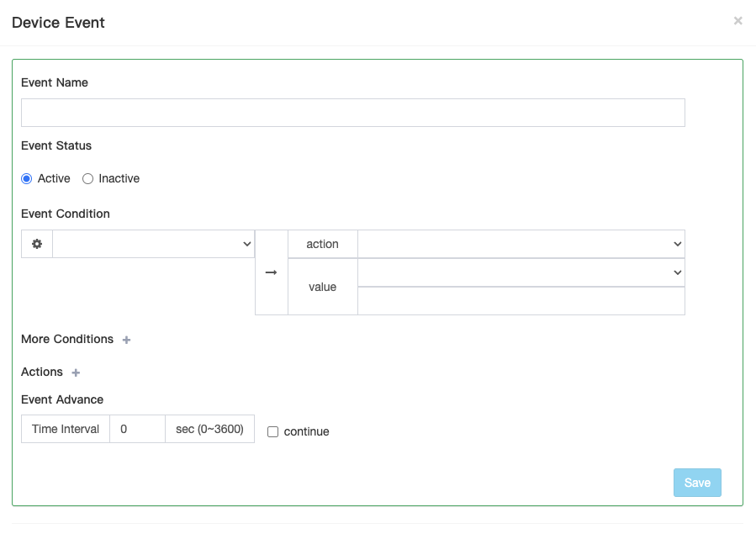Image resolution: width=756 pixels, height=560 pixels.
Task: Click the sec (0~3600) unit label
Action: 209,429
